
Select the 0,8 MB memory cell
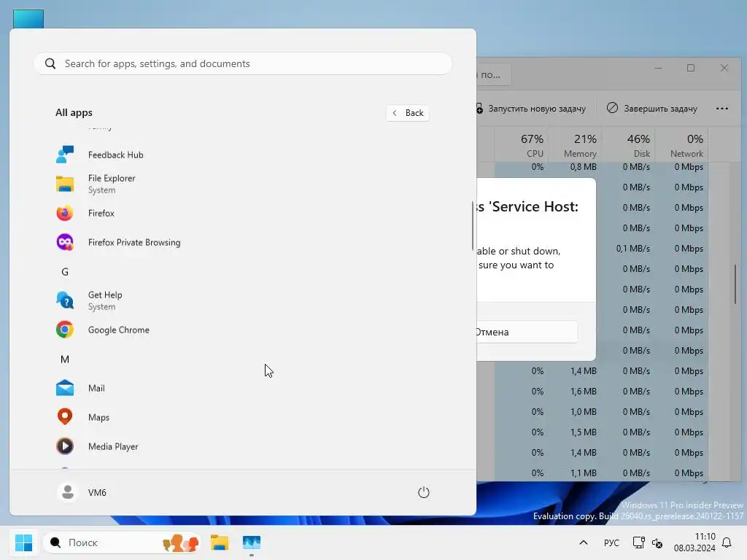coord(584,167)
